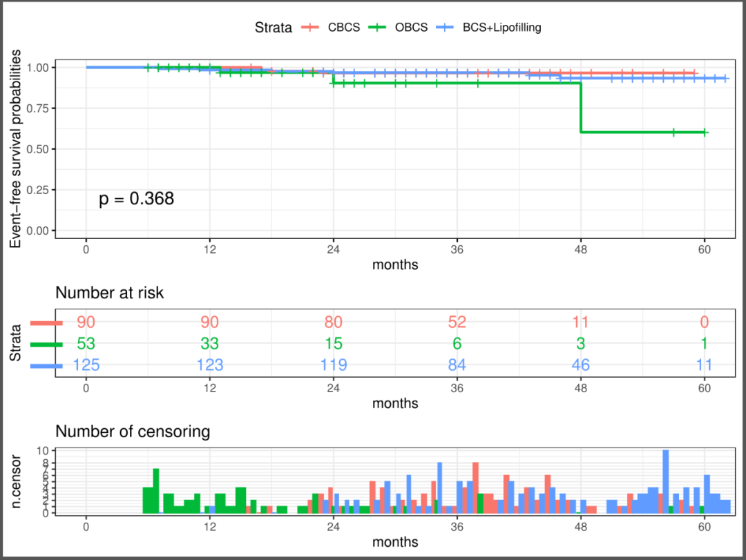Click the tallest blue censoring bar
Image resolution: width=746 pixels, height=560 pixels.
(x=666, y=481)
